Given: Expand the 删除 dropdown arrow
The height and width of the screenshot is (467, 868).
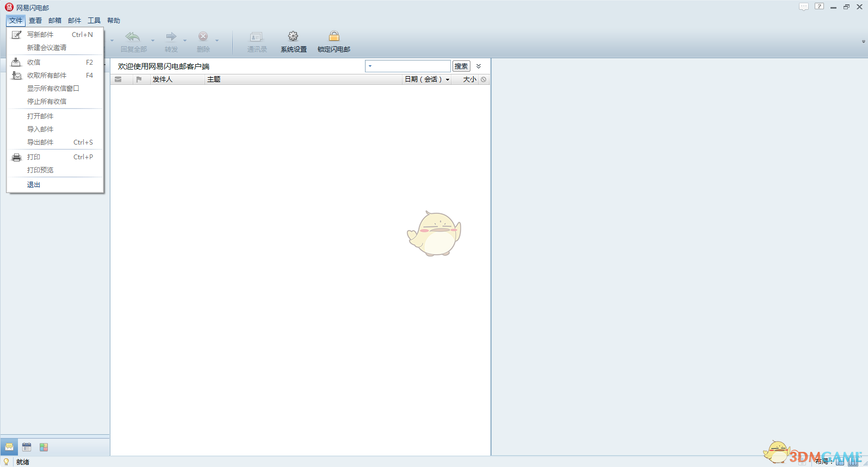Looking at the screenshot, I should [x=217, y=41].
